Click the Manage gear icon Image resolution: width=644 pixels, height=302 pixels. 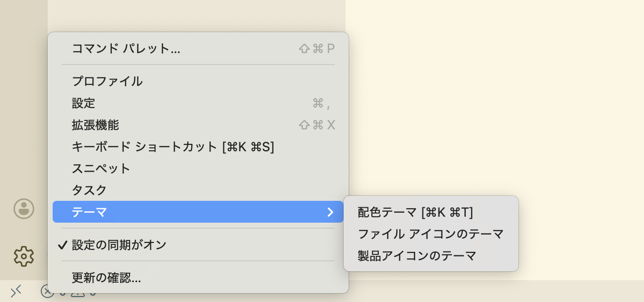coord(23,256)
